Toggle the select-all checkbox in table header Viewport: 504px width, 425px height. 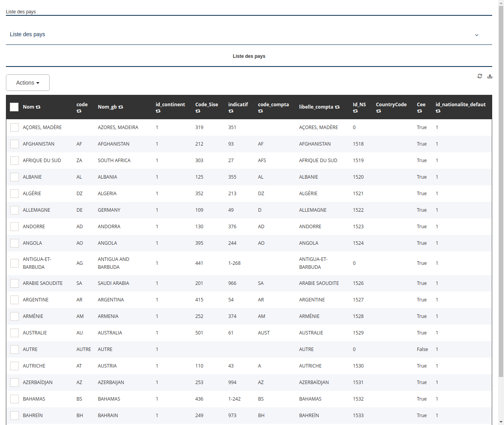[x=14, y=107]
